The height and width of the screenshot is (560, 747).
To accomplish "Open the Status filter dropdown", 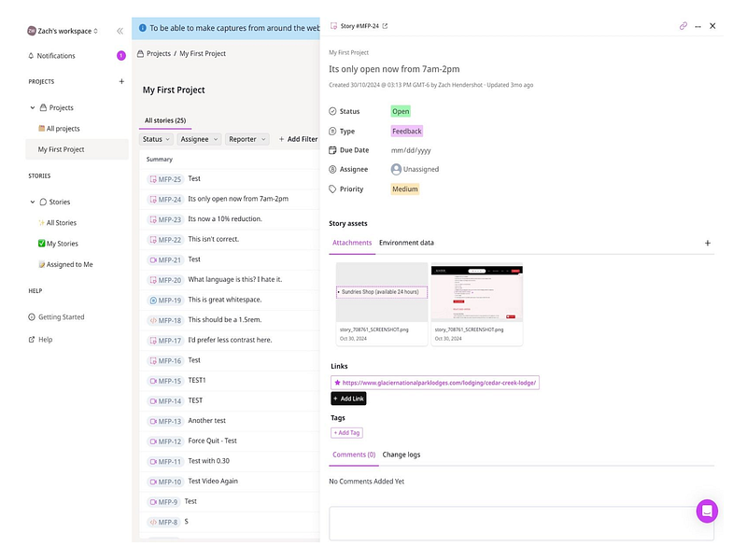I will (x=156, y=139).
